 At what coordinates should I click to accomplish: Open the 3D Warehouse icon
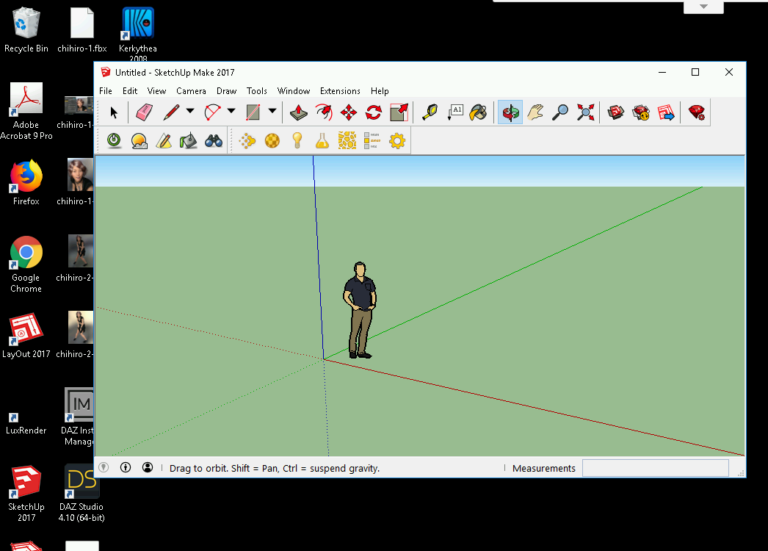(x=616, y=113)
